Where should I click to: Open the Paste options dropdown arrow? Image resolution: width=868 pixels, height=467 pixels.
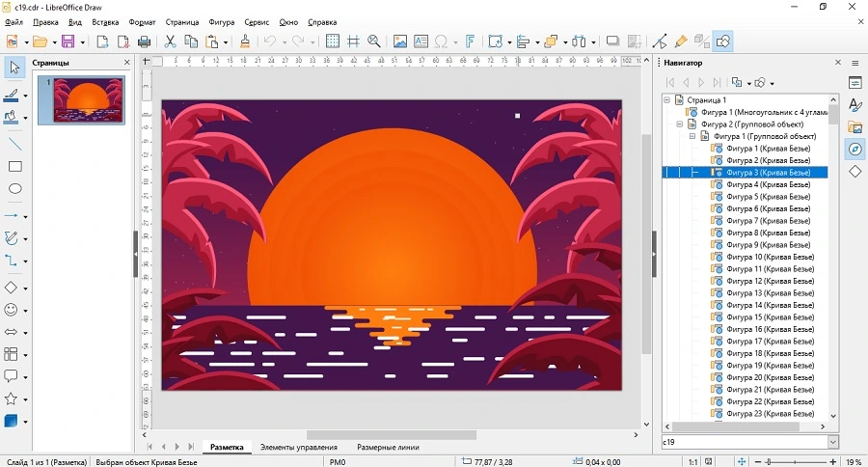click(226, 42)
